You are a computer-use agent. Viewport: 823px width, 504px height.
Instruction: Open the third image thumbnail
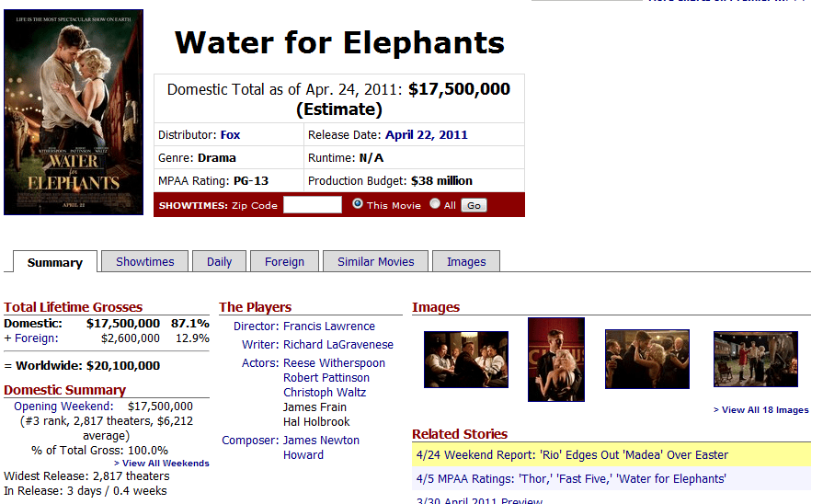(647, 360)
